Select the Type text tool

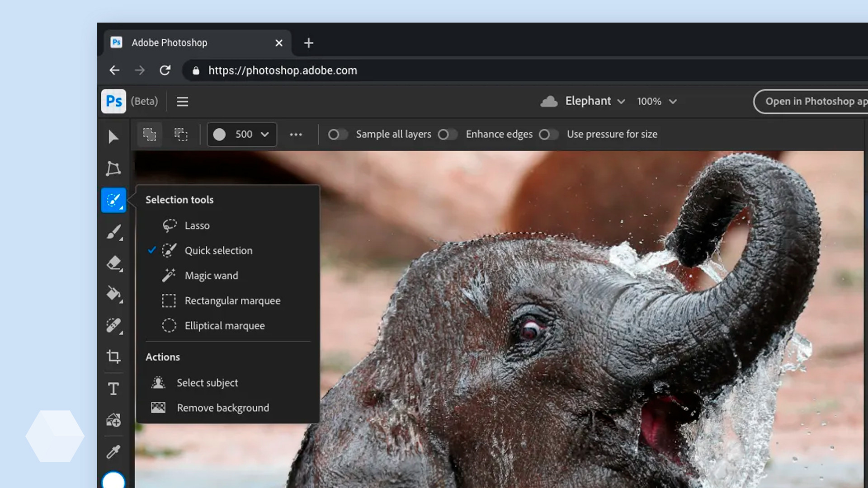tap(113, 389)
